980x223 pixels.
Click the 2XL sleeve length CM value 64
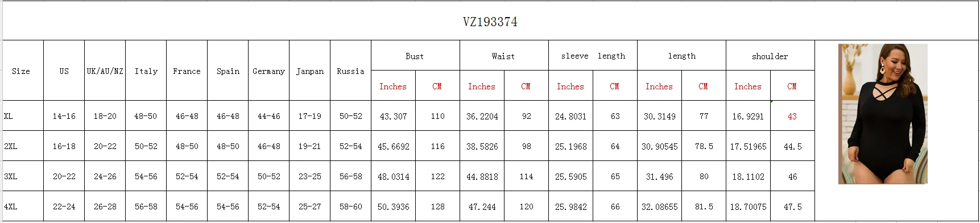(615, 146)
